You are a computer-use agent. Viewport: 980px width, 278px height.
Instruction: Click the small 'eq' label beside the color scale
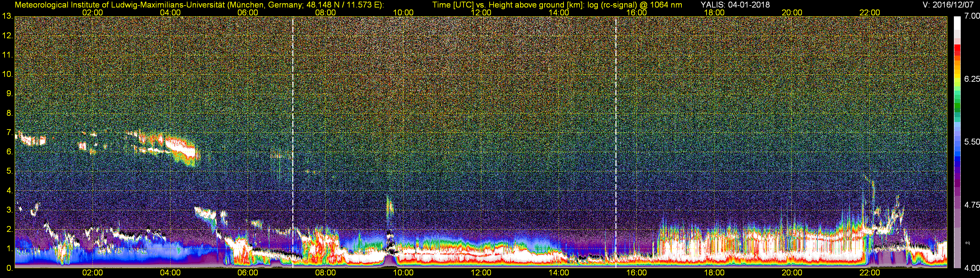point(968,243)
